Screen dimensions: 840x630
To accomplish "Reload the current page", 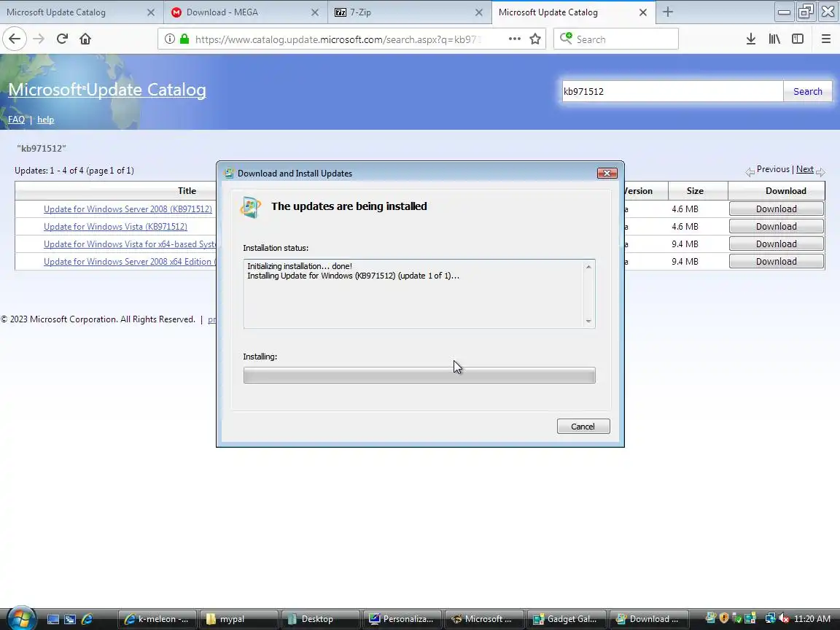I will [62, 39].
